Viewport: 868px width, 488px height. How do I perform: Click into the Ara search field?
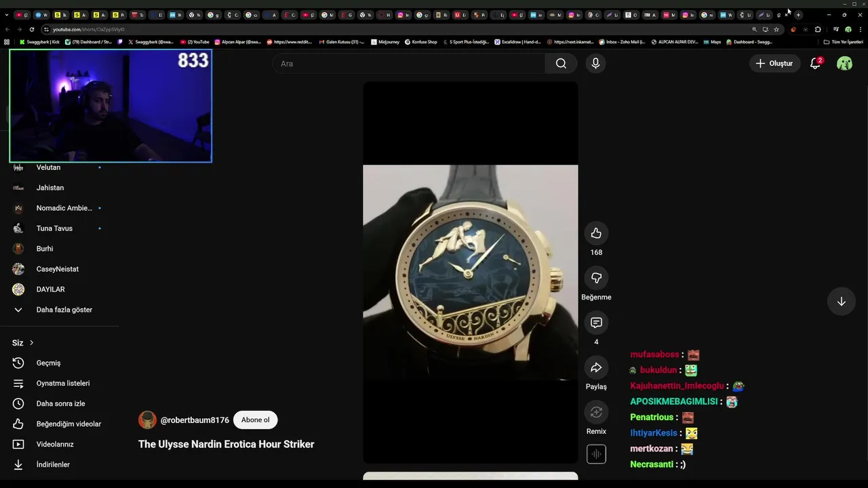(408, 63)
